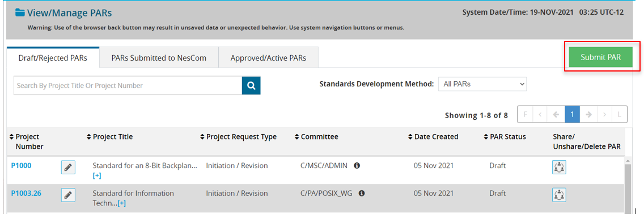Switch to PARs Submitted to NesCom tab

[x=159, y=58]
